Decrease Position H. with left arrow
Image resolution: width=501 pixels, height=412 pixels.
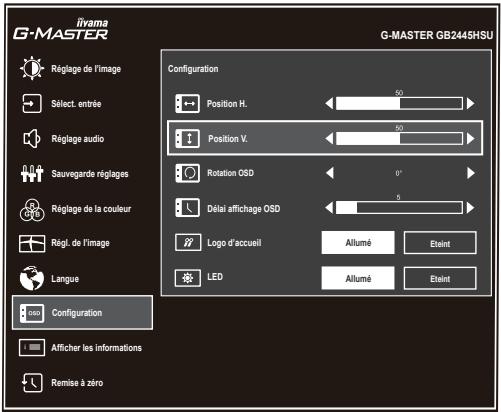(329, 104)
